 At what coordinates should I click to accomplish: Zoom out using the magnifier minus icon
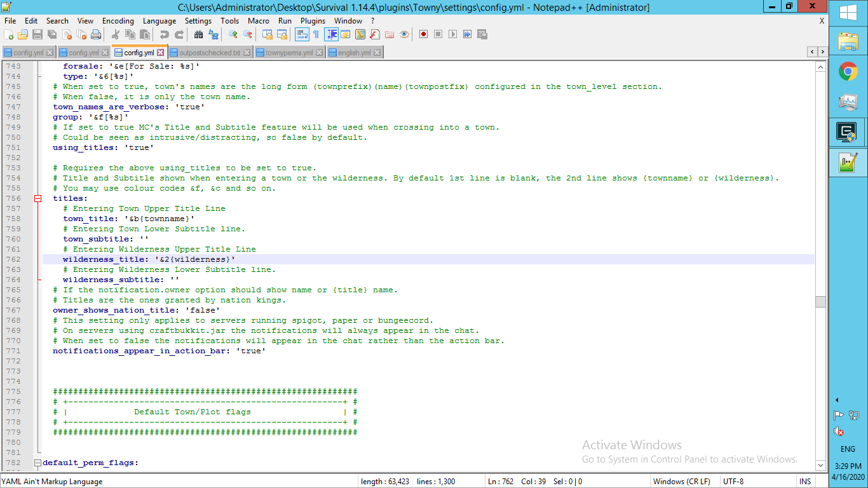(248, 34)
